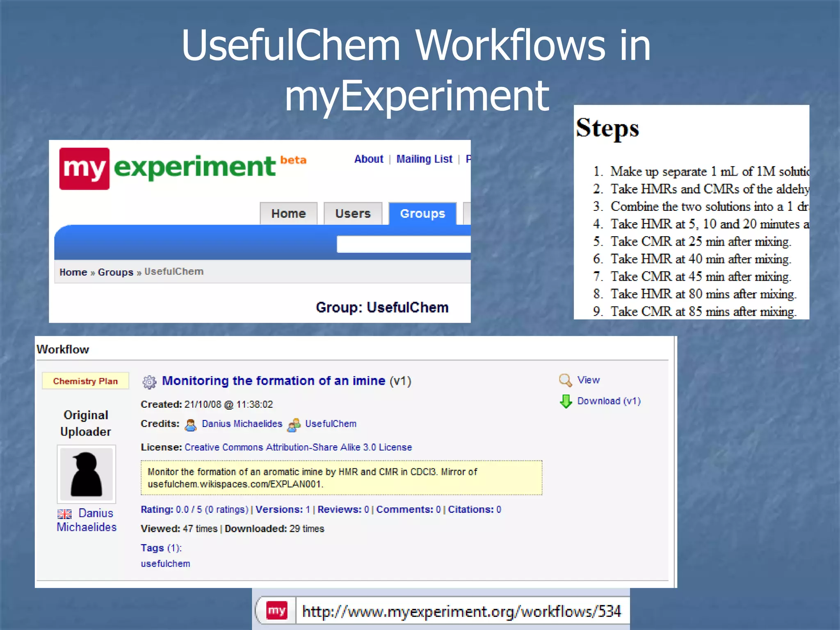This screenshot has width=840, height=630.
Task: Open the Home tab
Action: (288, 213)
